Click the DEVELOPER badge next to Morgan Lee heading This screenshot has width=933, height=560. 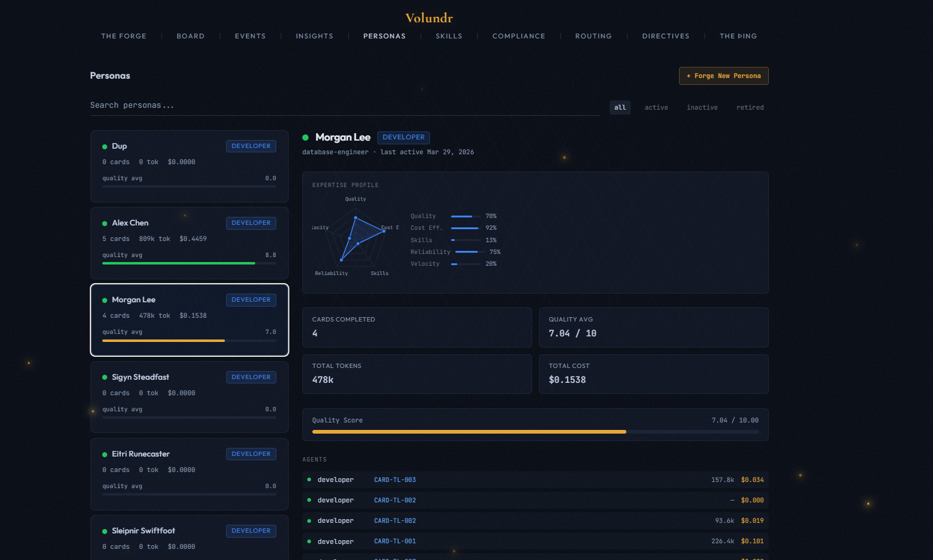pyautogui.click(x=403, y=138)
